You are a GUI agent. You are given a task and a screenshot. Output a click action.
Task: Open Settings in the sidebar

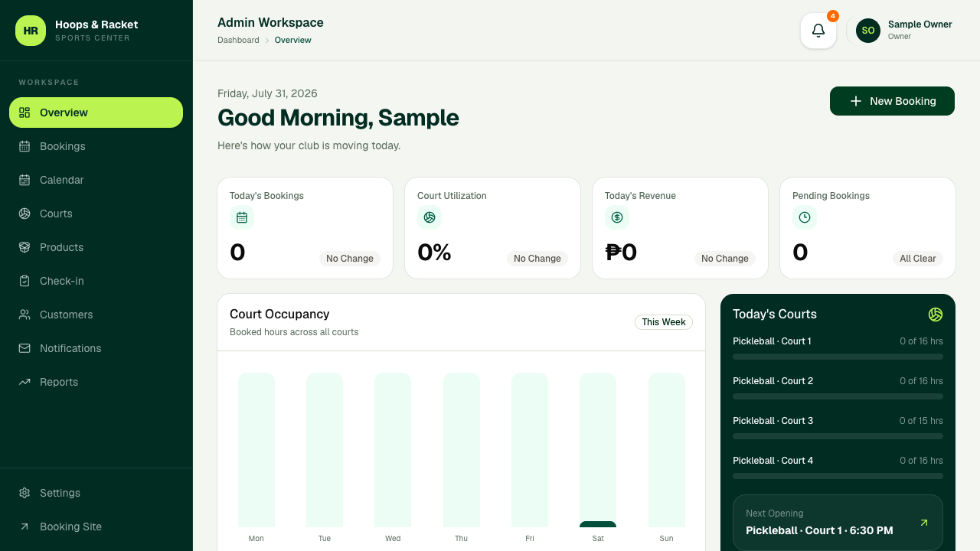point(96,493)
